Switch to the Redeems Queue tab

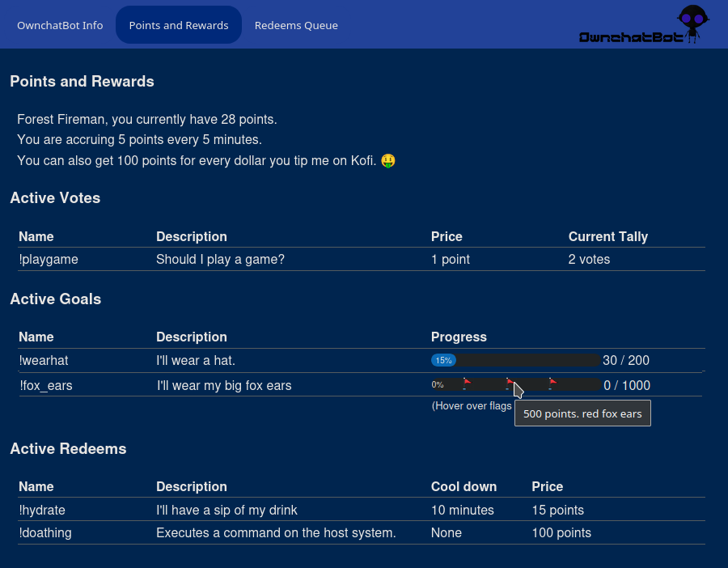click(x=296, y=25)
